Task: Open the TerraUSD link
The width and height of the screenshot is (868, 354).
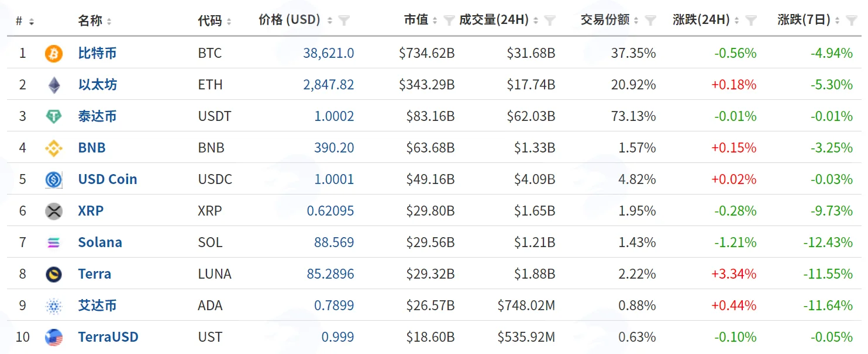Action: [x=108, y=337]
